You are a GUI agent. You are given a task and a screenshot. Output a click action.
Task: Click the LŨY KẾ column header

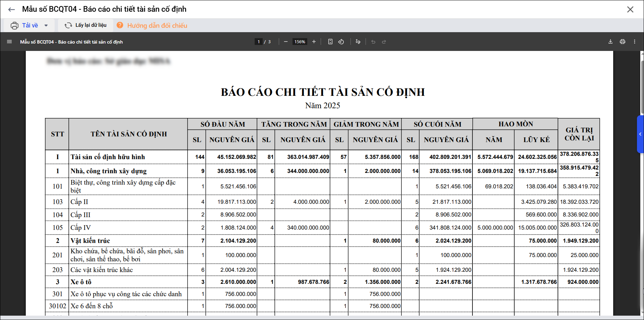pyautogui.click(x=536, y=140)
